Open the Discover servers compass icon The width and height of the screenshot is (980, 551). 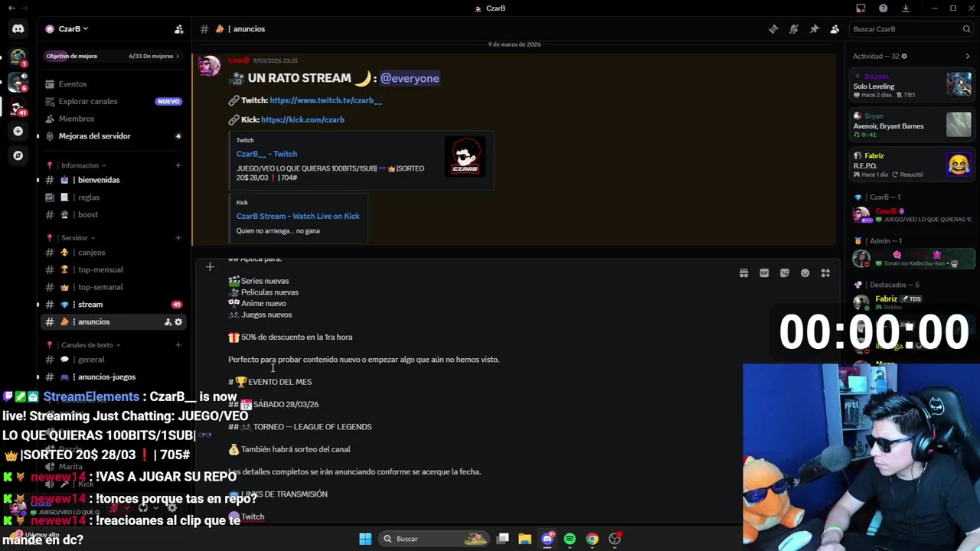click(x=18, y=155)
